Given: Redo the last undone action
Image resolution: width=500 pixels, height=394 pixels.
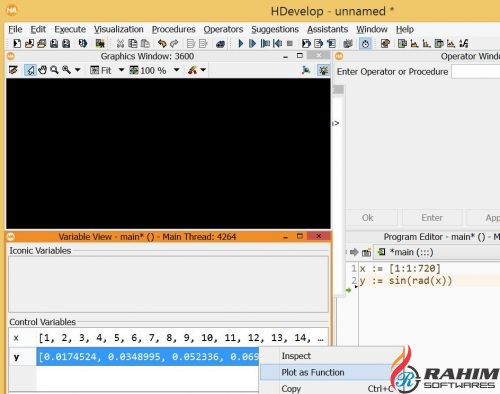Looking at the screenshot, I should 174,43.
